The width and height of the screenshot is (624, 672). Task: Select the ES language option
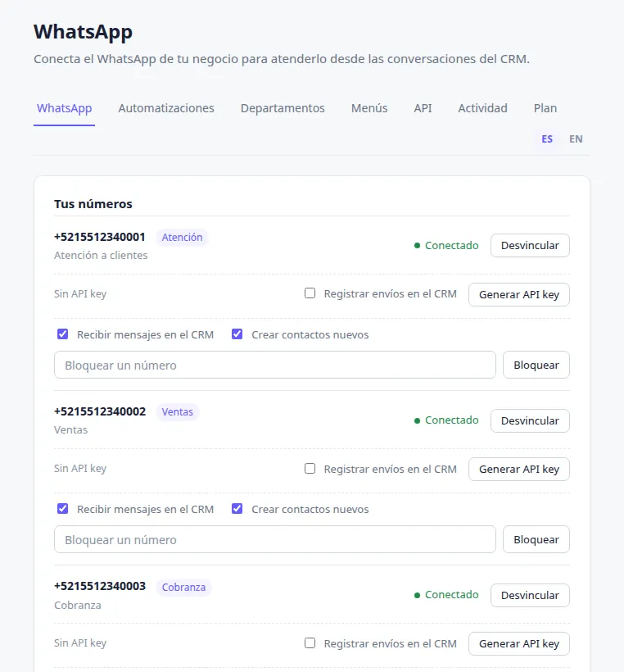(547, 138)
